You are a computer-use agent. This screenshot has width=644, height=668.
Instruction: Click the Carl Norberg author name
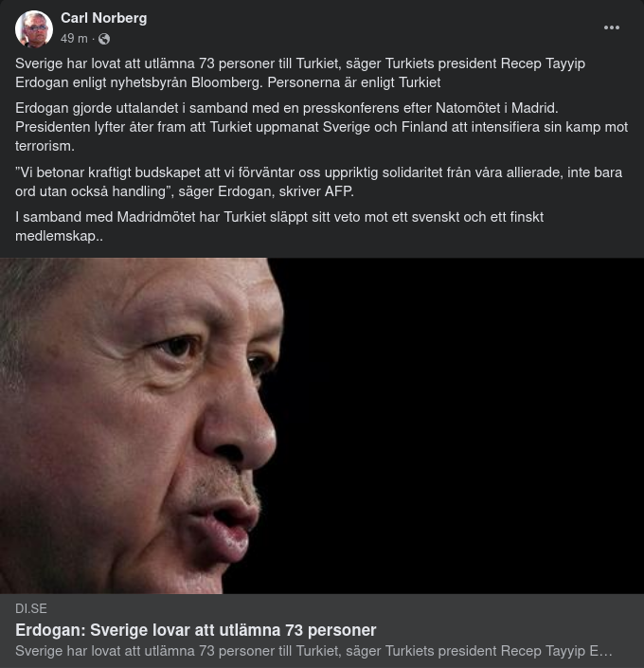coord(104,18)
